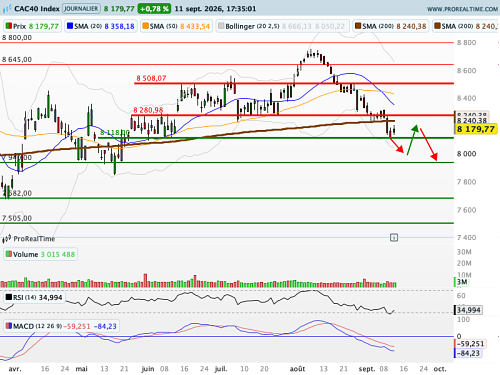Viewport: 500px width, 375px height.
Task: Click the 7 800 price axis label
Action: tap(467, 182)
